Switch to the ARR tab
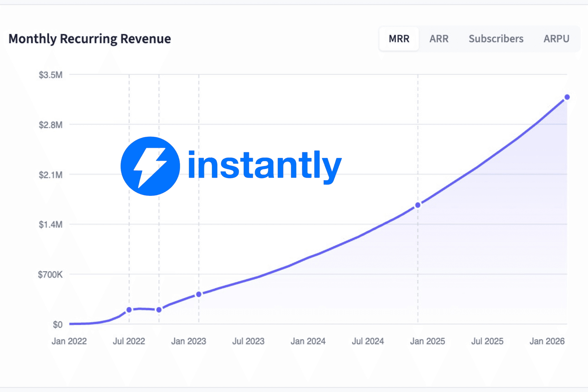Image resolution: width=588 pixels, height=392 pixels. (439, 39)
